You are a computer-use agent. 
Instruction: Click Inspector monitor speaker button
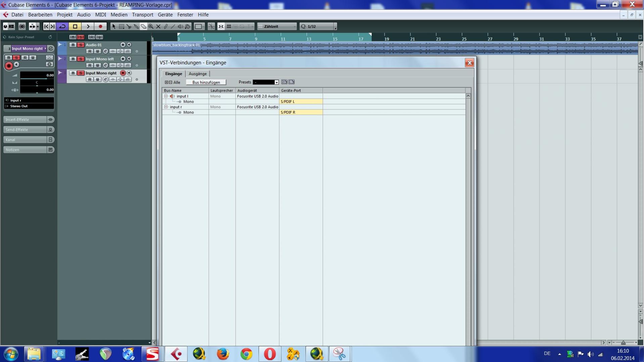[x=16, y=64]
